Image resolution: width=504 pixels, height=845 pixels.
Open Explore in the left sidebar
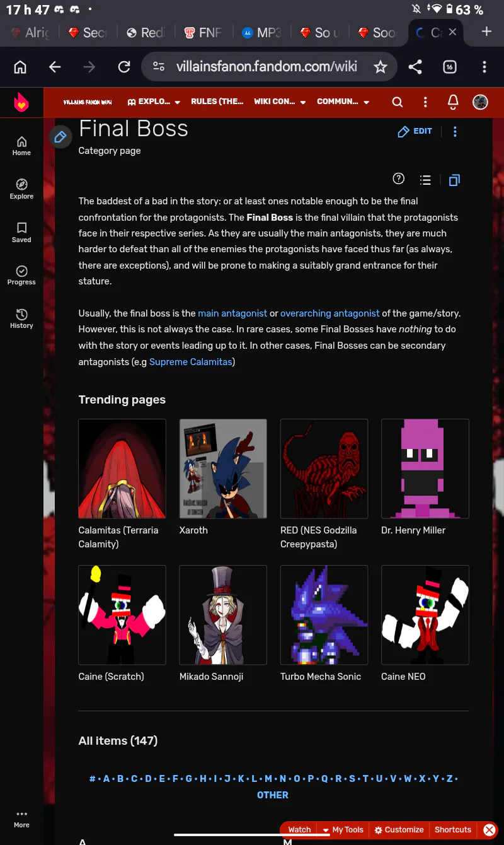tap(21, 189)
